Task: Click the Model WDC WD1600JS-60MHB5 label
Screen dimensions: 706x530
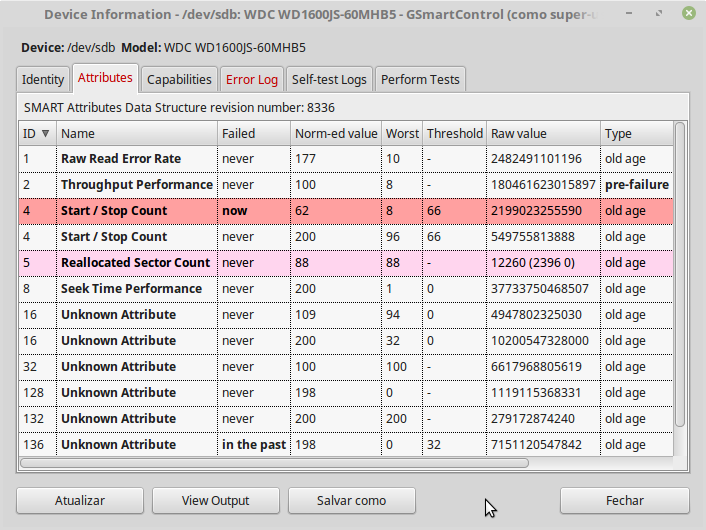Action: coord(213,48)
